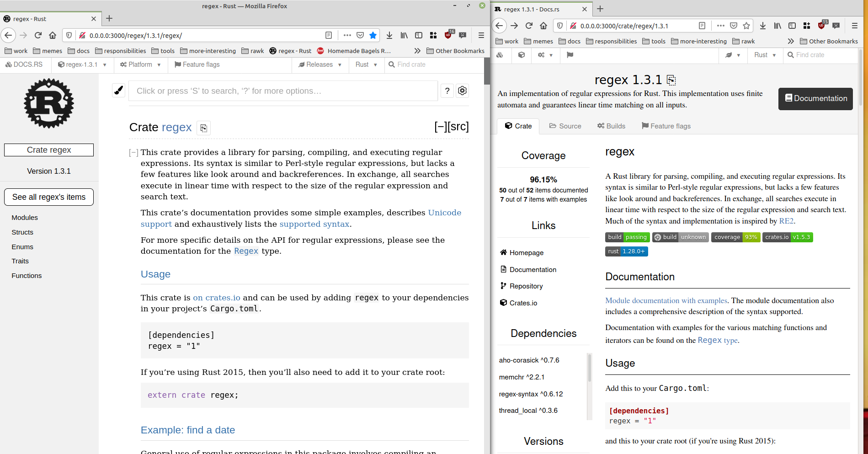Expand platform gears dropdown in right window
Screen dimensions: 868x454
[x=545, y=55]
